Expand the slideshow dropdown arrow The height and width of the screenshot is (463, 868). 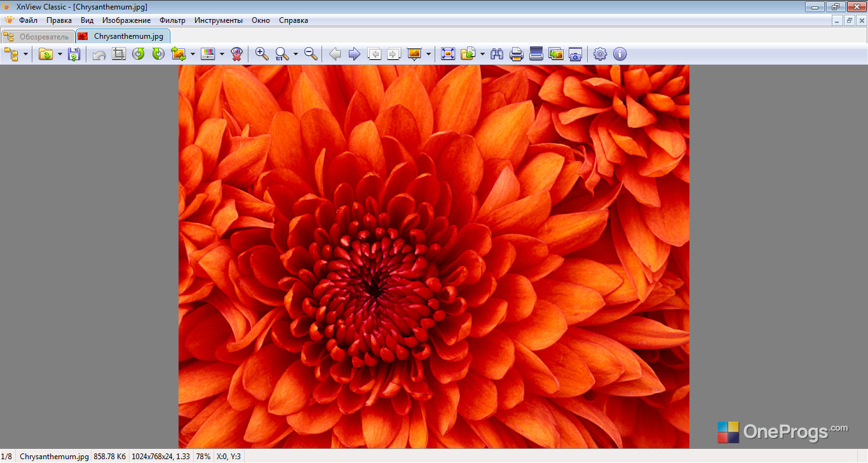[x=428, y=54]
